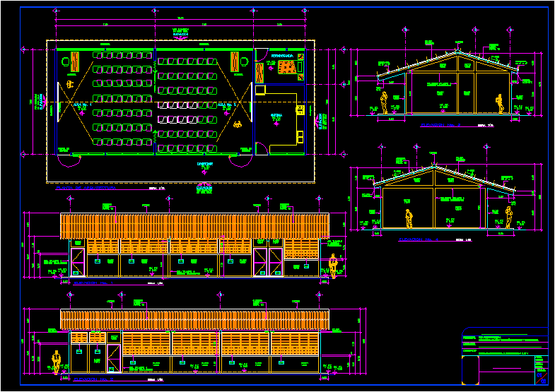Screen dimensions: 555x392
Task: Select human figure at left of Elevacion No. 3
Action: click(56, 361)
